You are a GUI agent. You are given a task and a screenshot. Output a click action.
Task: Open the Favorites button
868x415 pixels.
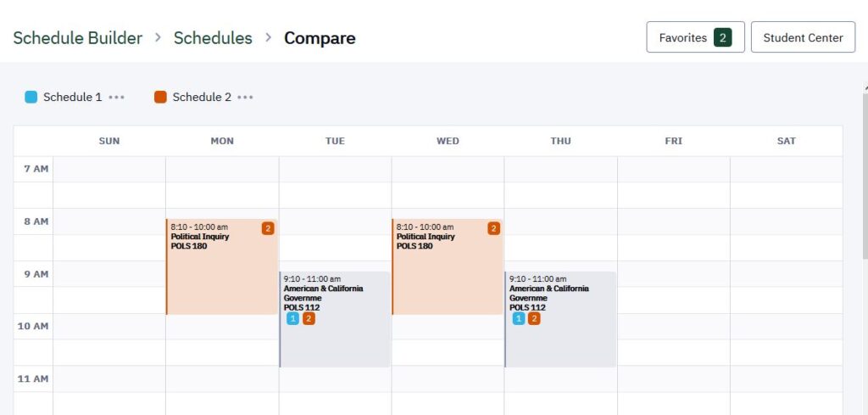coord(695,37)
